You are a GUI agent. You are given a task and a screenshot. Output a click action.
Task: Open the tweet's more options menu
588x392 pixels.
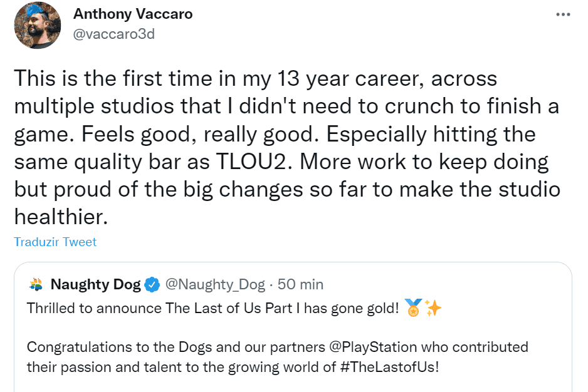(563, 14)
